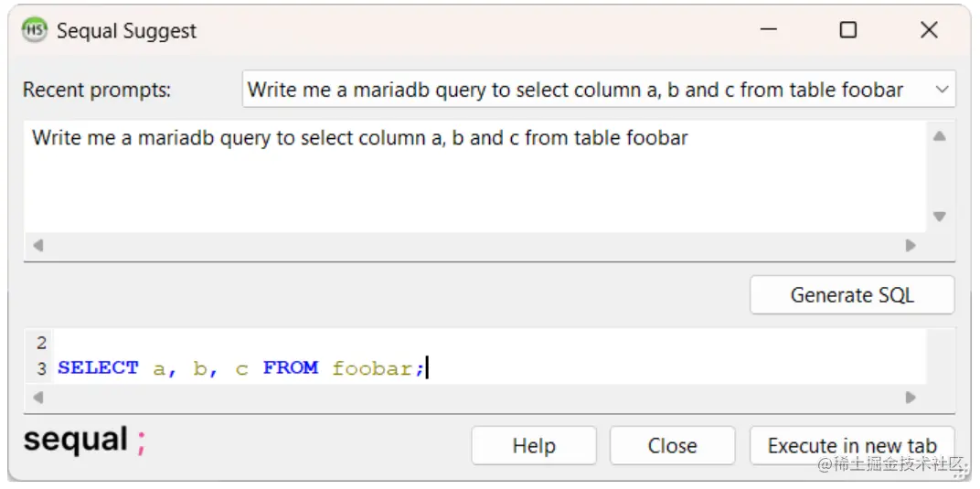Click the Close button beside Help
Viewport: 980px width, 489px height.
click(673, 446)
